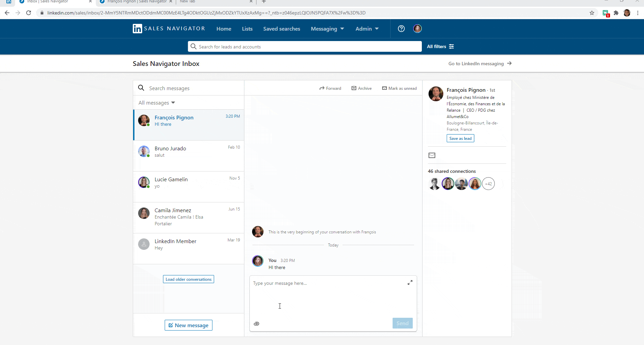Open Saved searches

pos(282,29)
